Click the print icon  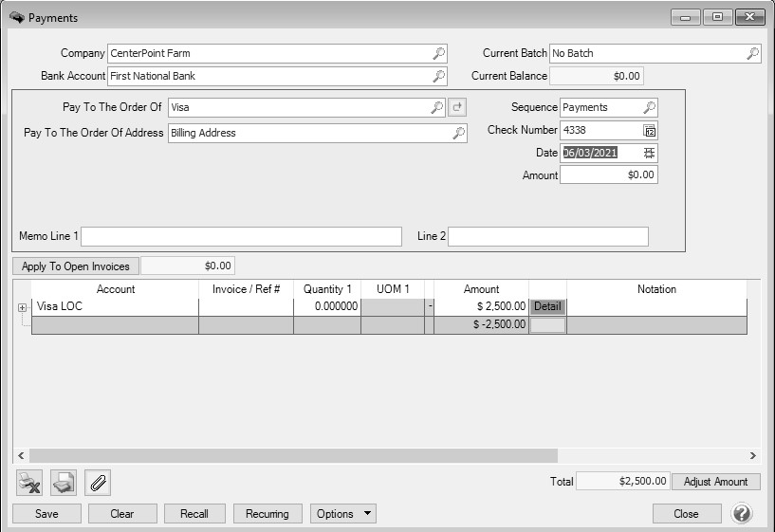64,483
